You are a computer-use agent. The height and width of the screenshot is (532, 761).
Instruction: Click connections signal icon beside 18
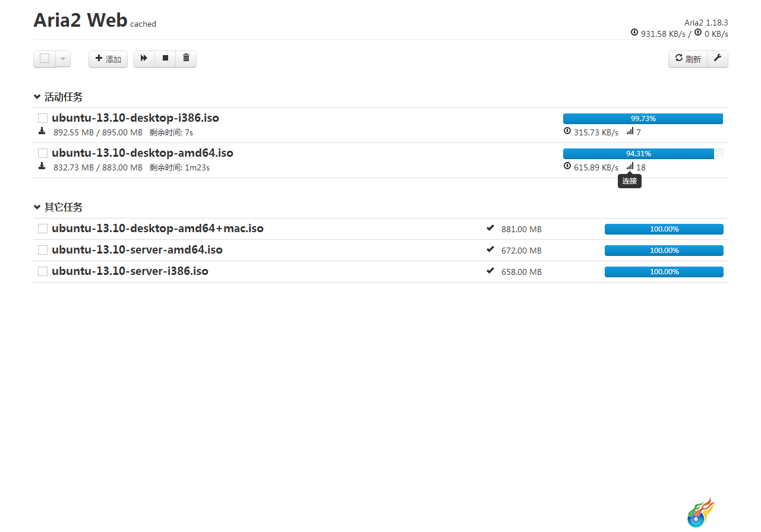[x=630, y=166]
